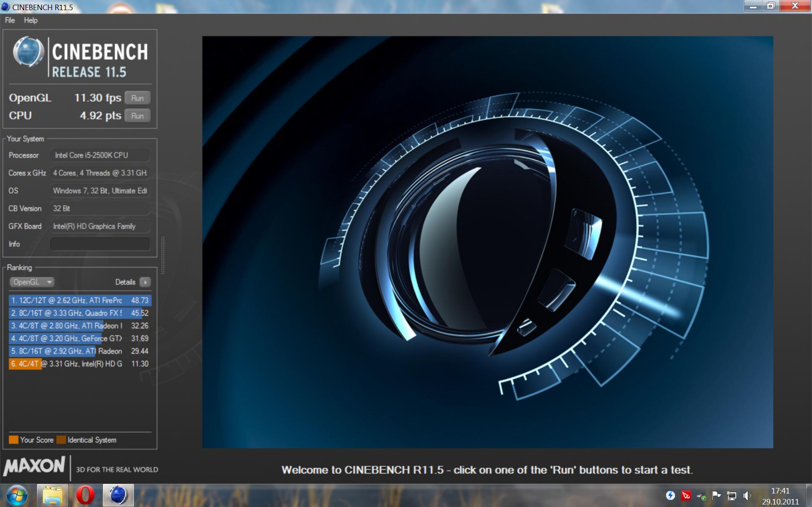This screenshot has width=812, height=507.
Task: Click the blue lightning bolt tray icon
Action: pos(670,495)
